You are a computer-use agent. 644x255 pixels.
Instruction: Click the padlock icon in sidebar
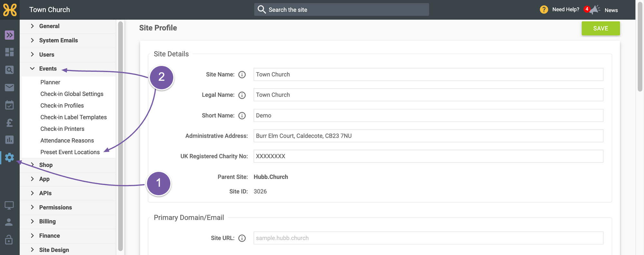click(9, 240)
